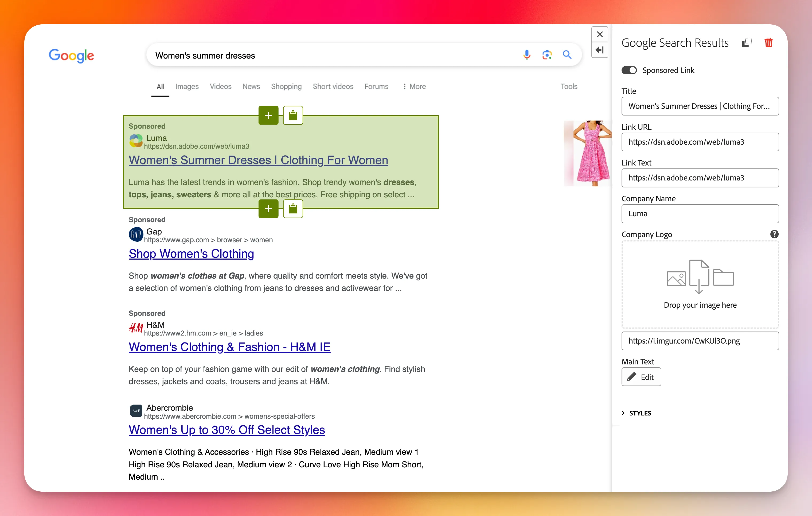Viewport: 812px width, 516px height.
Task: Open Shop Women's Clothing Gap link
Action: tap(191, 253)
